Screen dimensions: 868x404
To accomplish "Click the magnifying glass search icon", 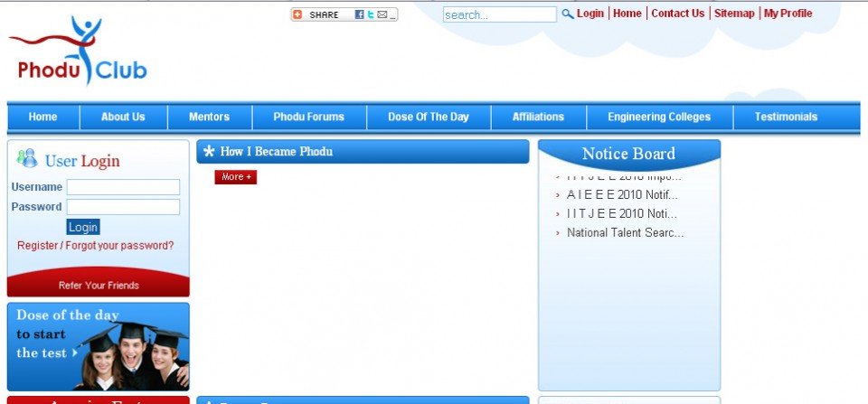I will 567,14.
